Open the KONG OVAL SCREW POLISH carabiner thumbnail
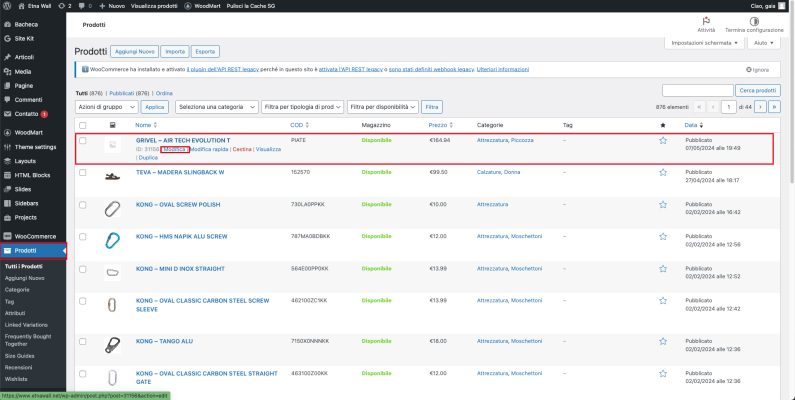Image resolution: width=795 pixels, height=400 pixels. pos(112,209)
